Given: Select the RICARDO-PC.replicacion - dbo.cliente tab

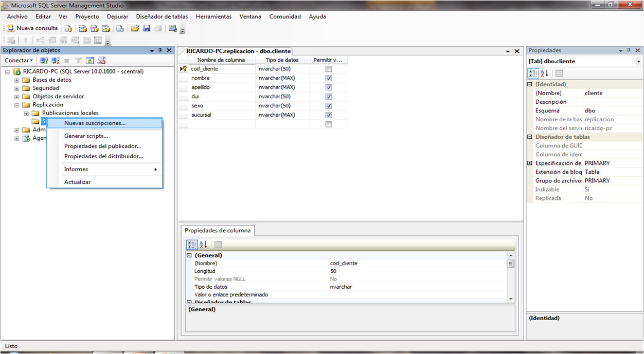Looking at the screenshot, I should click(239, 51).
